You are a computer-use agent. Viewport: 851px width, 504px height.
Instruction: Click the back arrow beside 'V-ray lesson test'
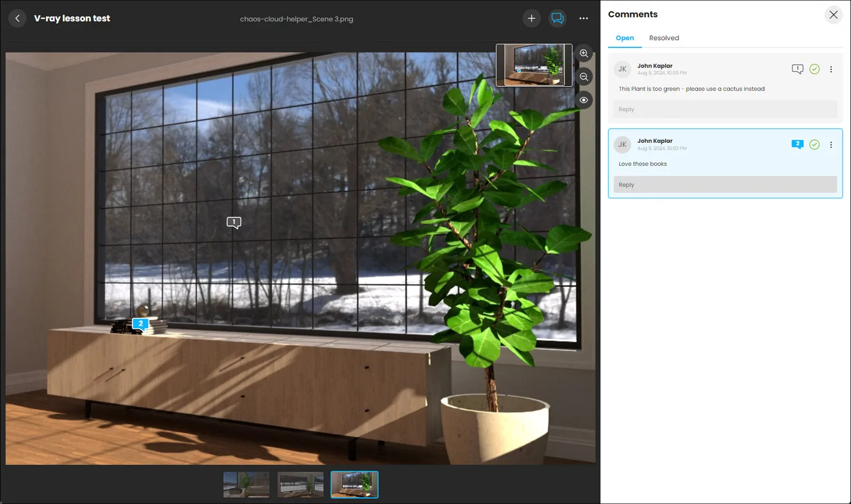click(17, 18)
